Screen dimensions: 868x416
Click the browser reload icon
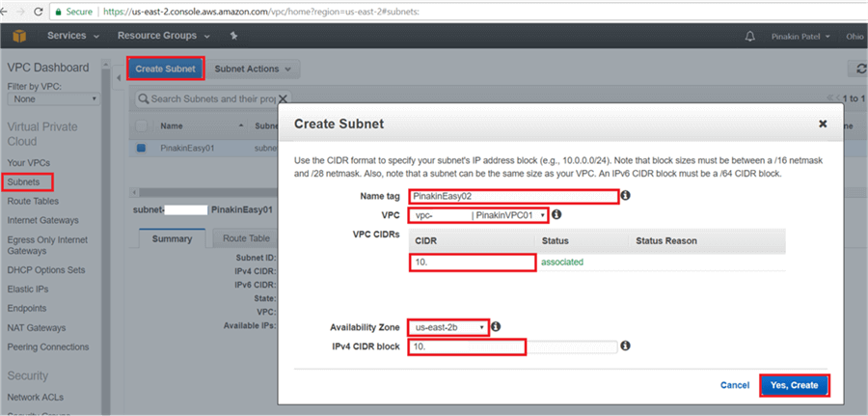[39, 11]
